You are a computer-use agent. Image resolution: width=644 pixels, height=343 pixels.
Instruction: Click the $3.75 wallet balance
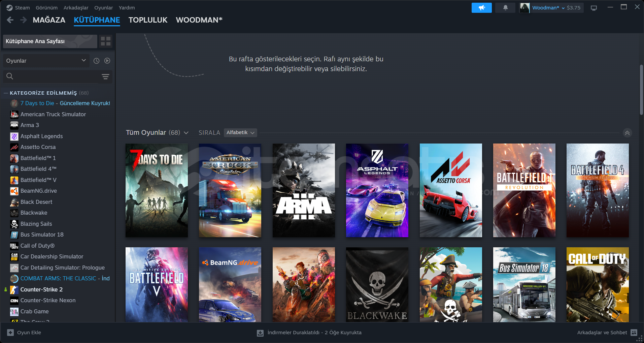574,8
